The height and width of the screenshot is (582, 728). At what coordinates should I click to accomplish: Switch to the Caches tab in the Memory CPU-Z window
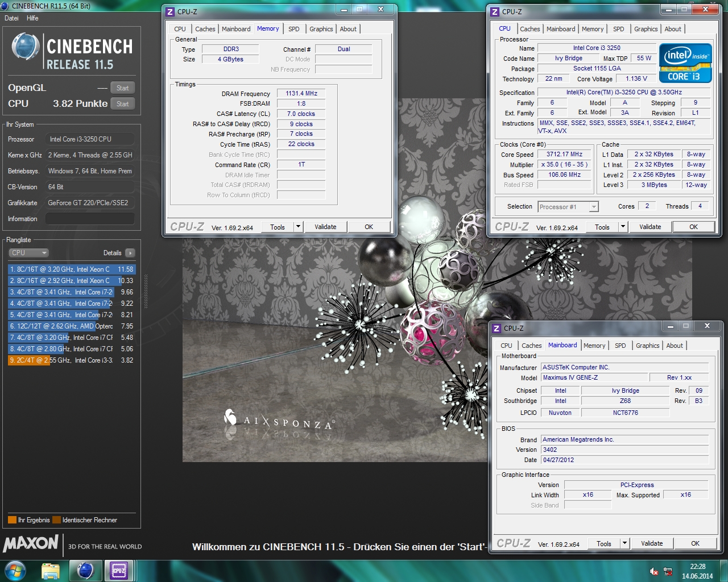[205, 29]
